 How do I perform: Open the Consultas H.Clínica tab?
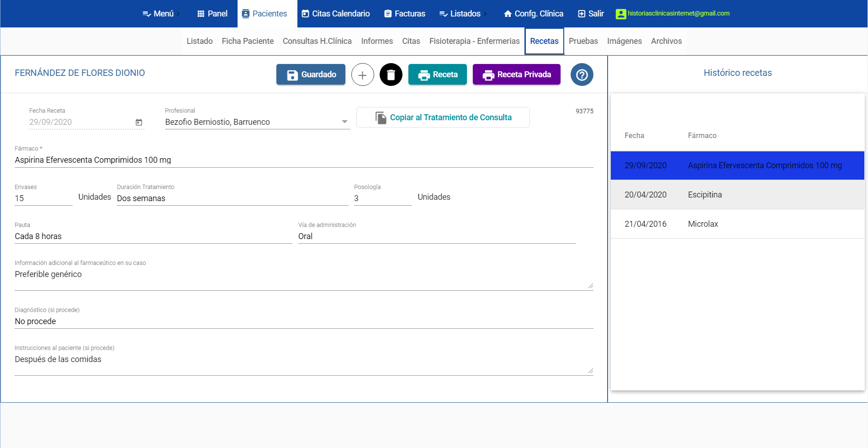317,41
